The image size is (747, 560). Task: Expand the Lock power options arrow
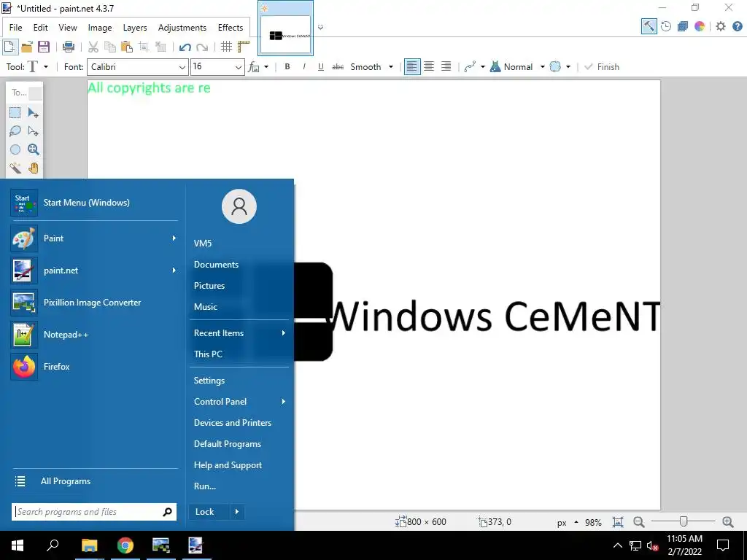coord(237,512)
